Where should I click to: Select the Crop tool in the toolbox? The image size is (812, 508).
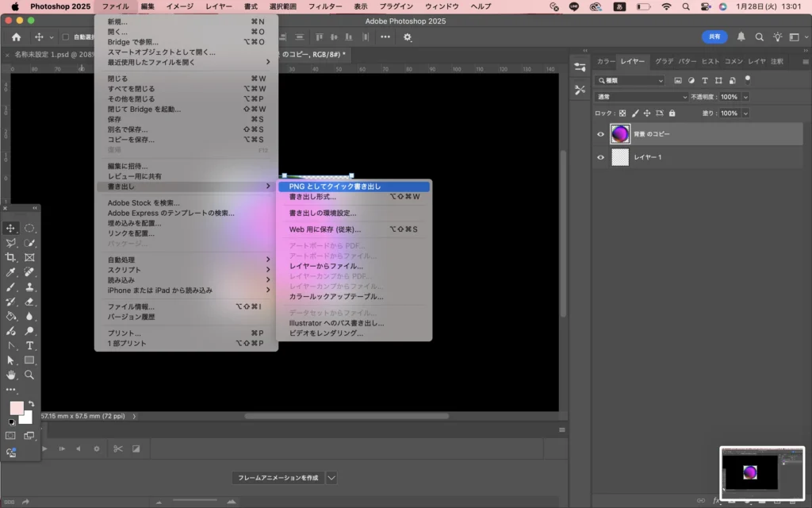tap(11, 257)
